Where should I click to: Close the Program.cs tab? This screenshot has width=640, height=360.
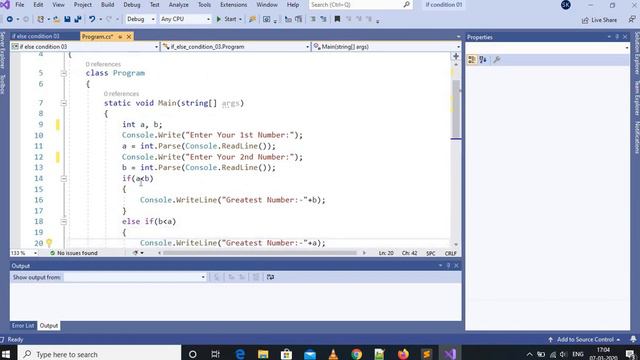click(x=129, y=37)
